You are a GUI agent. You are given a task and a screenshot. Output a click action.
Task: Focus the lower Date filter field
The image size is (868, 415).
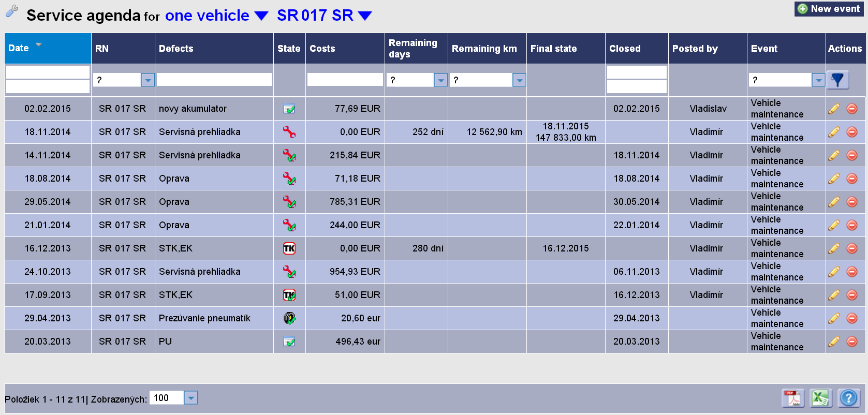click(x=48, y=86)
